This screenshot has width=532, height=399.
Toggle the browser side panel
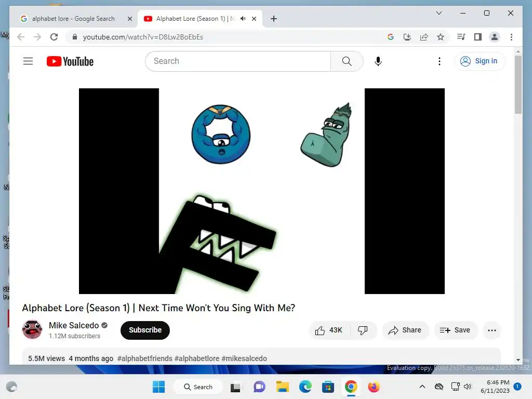click(x=478, y=37)
